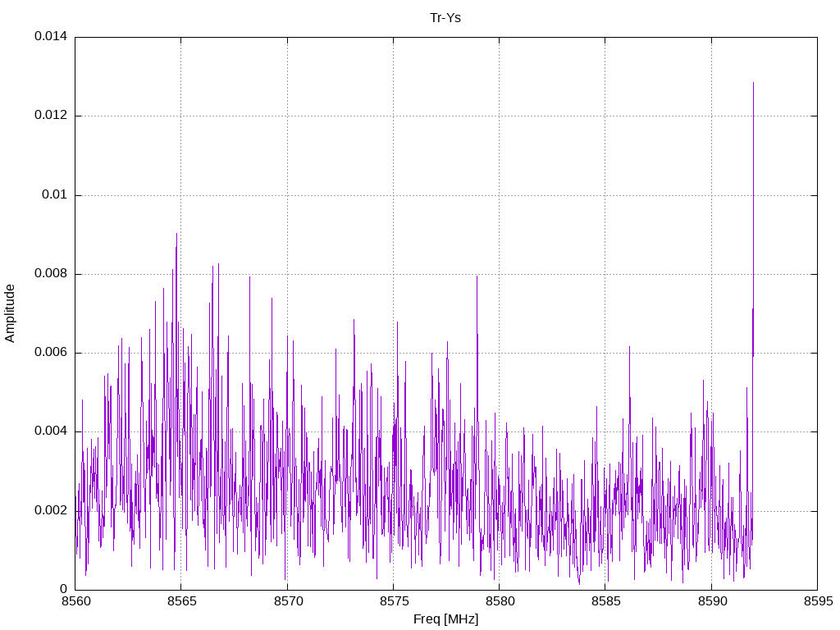
Task: Click the 0.01 y-axis tick label
Action: pyautogui.click(x=55, y=194)
